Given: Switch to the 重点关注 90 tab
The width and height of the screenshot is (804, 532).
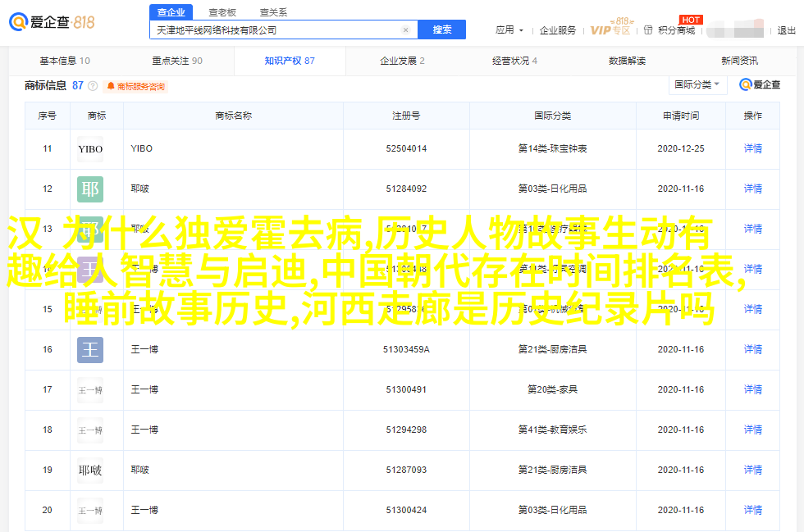Looking at the screenshot, I should click(177, 61).
